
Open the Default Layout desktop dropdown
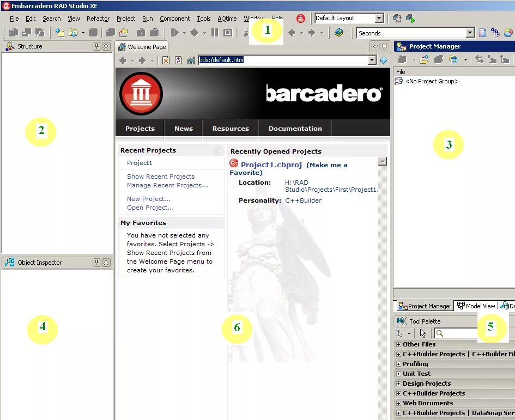coord(379,18)
